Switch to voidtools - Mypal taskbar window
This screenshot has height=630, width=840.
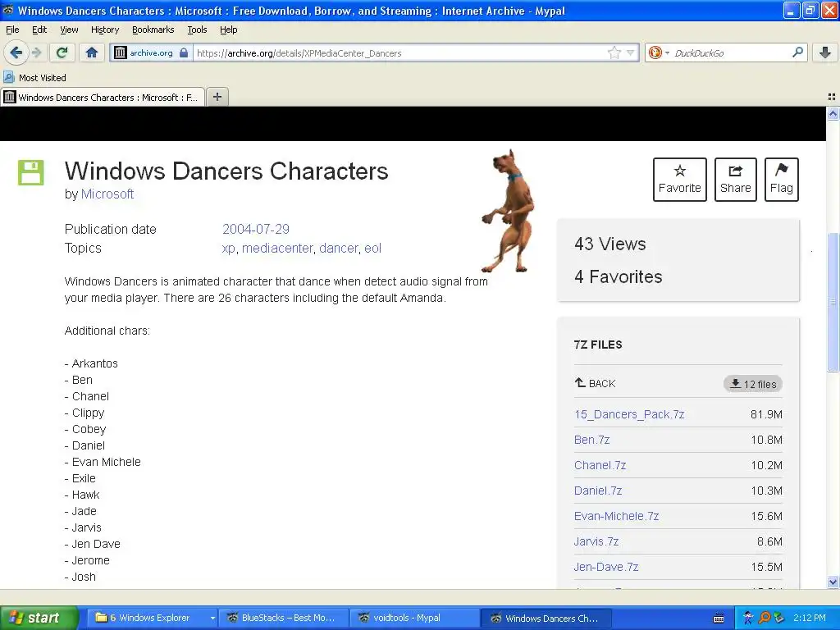tap(415, 619)
